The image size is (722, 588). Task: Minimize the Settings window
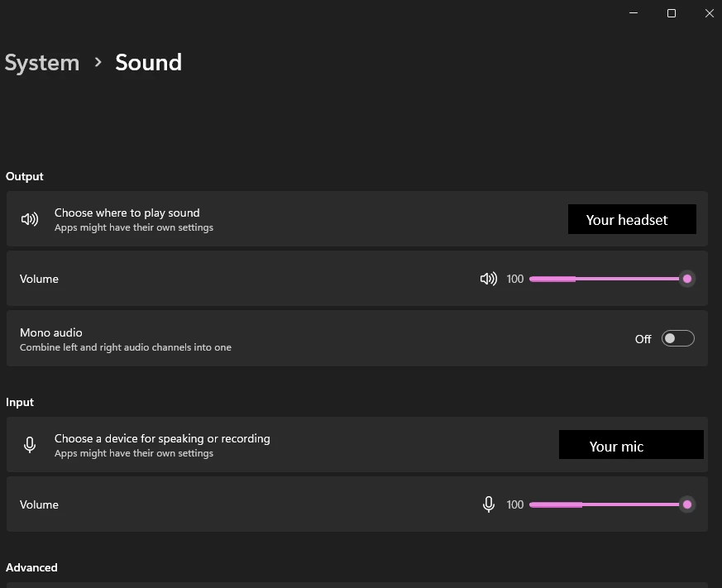(634, 13)
